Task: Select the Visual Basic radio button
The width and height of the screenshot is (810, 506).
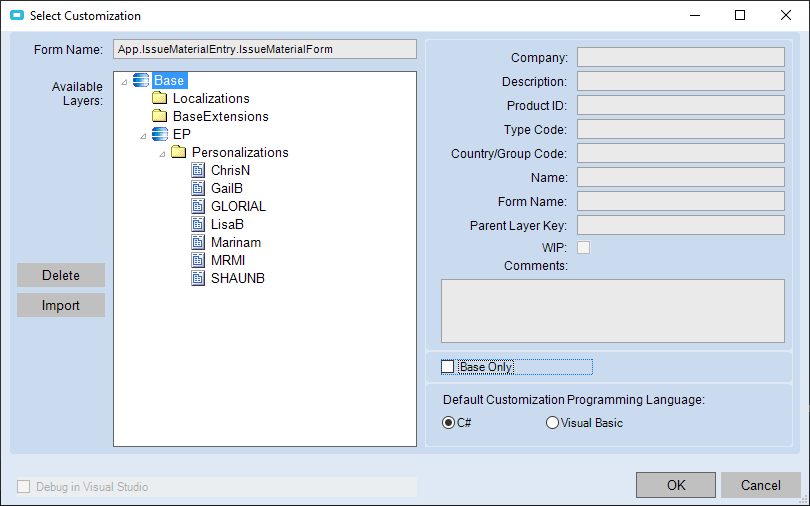Action: [x=552, y=423]
